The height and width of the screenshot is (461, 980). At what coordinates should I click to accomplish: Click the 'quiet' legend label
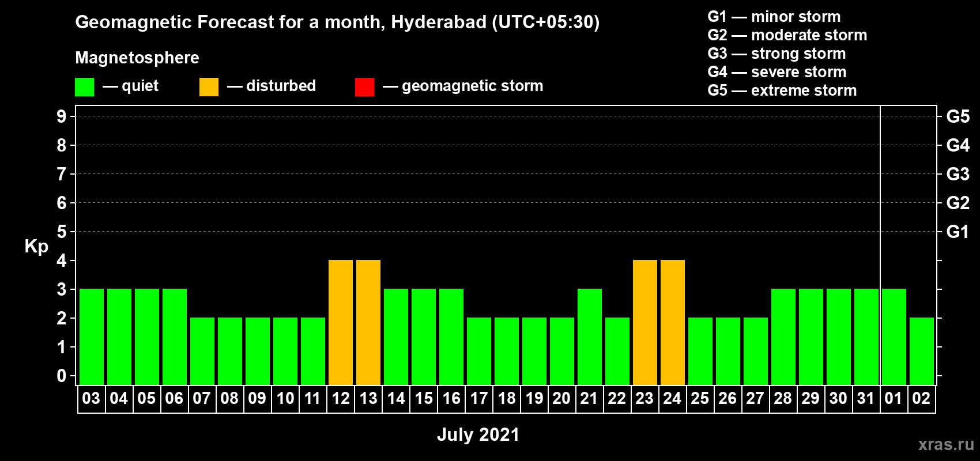(140, 86)
